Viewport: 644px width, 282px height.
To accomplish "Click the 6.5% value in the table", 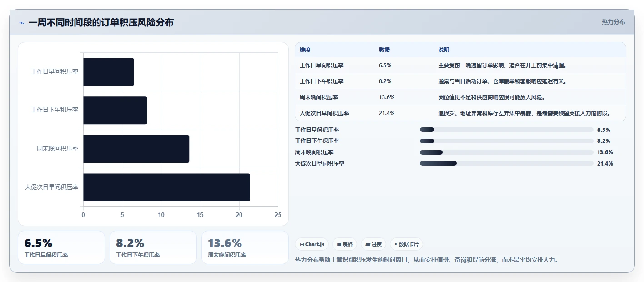I will [385, 65].
